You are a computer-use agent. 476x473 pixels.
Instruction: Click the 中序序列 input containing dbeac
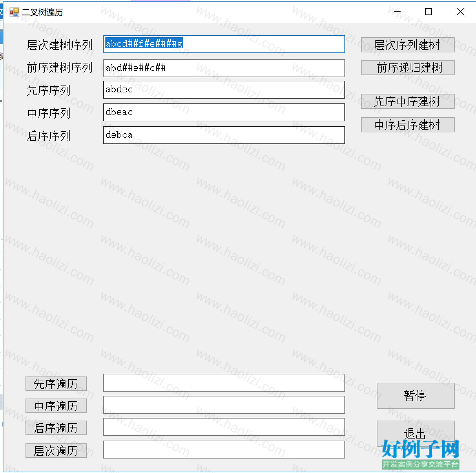click(x=224, y=112)
